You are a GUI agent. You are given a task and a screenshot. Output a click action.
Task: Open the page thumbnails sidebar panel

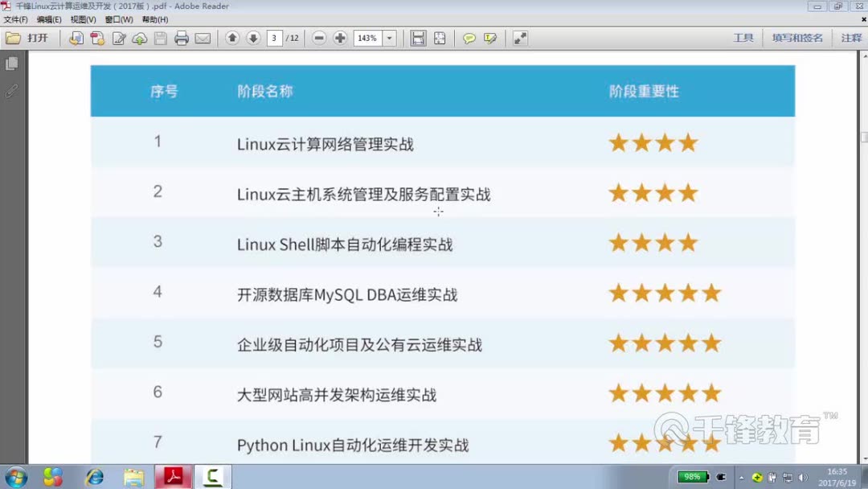click(x=10, y=63)
